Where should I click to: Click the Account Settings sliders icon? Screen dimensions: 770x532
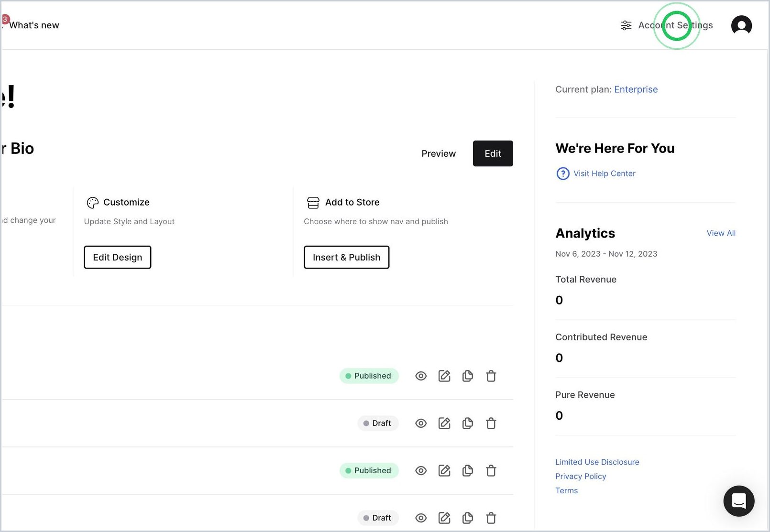pyautogui.click(x=626, y=25)
